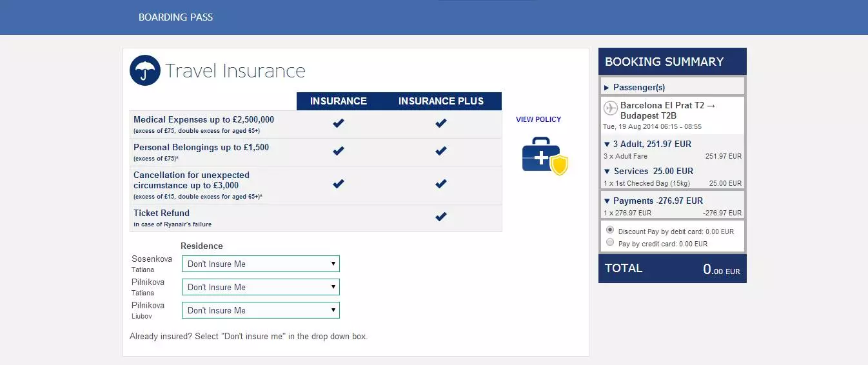Open residence dropdown for Pilnikova Tatiana

tap(261, 287)
